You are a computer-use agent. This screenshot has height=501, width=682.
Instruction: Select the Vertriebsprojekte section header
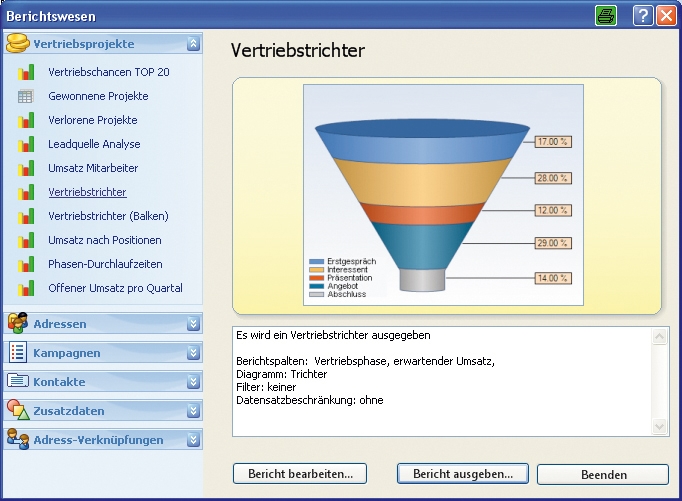coord(103,44)
